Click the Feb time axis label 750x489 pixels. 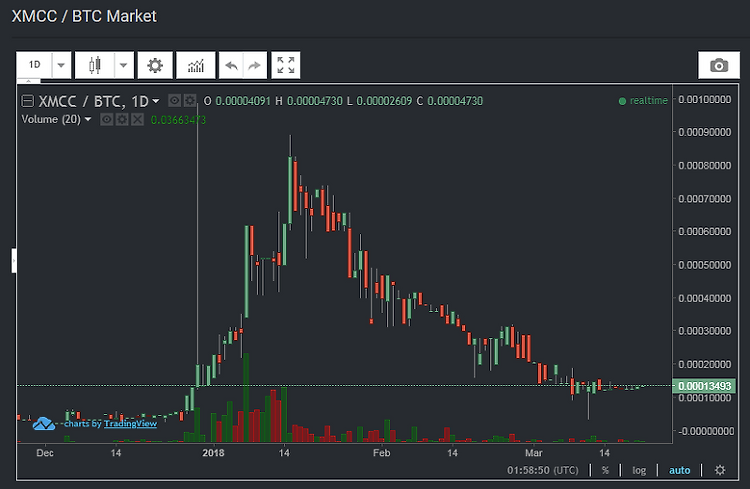[382, 453]
